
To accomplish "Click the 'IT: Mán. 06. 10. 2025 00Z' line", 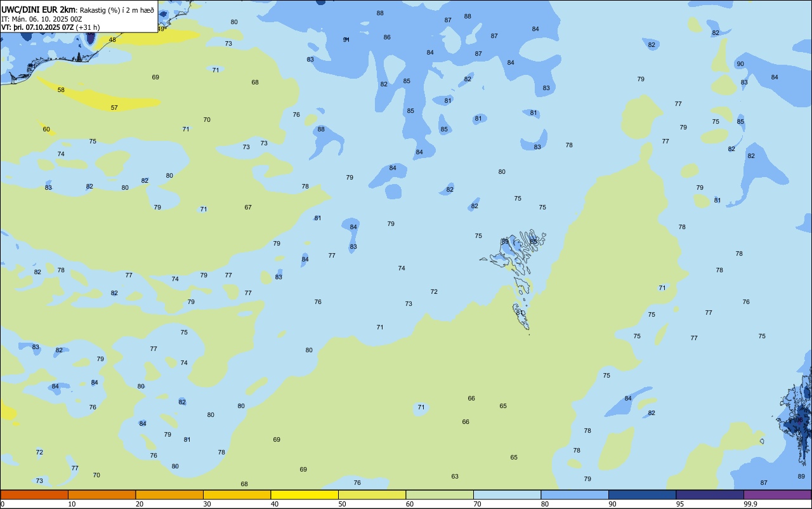I will click(x=42, y=19).
